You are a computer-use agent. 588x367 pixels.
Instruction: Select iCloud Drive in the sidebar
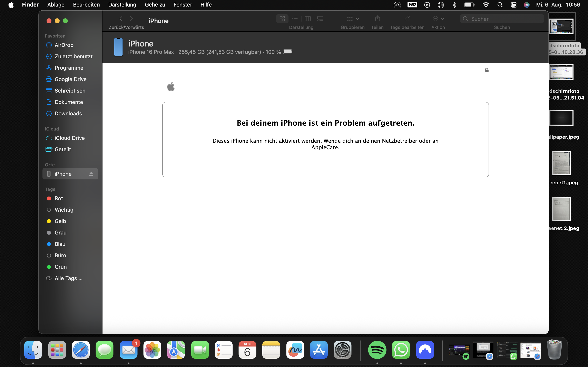(69, 138)
